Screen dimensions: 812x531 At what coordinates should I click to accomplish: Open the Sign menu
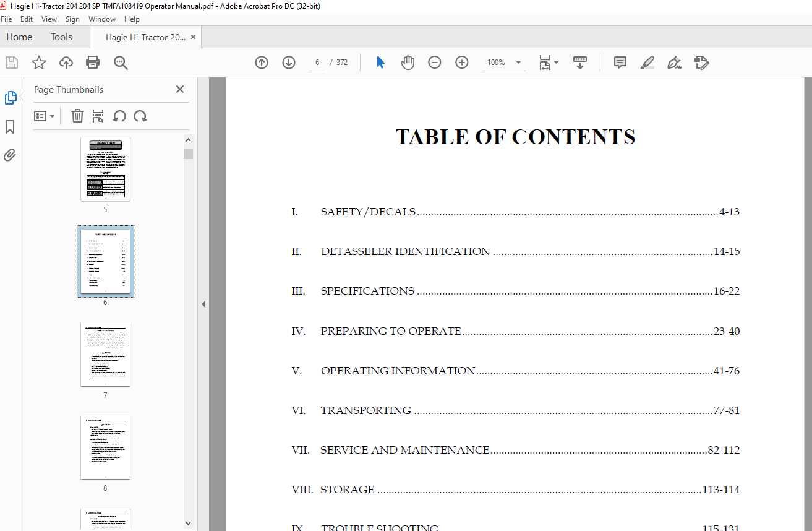72,19
